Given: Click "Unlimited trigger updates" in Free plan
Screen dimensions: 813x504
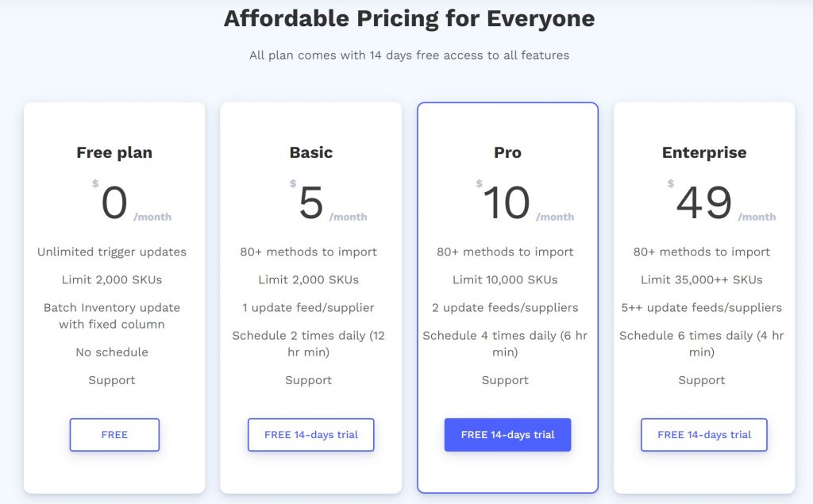Looking at the screenshot, I should (x=112, y=252).
